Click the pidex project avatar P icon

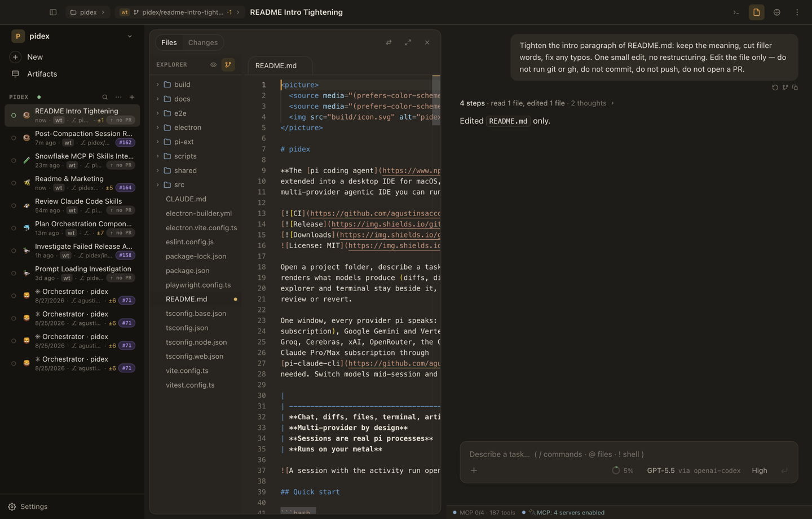[18, 36]
